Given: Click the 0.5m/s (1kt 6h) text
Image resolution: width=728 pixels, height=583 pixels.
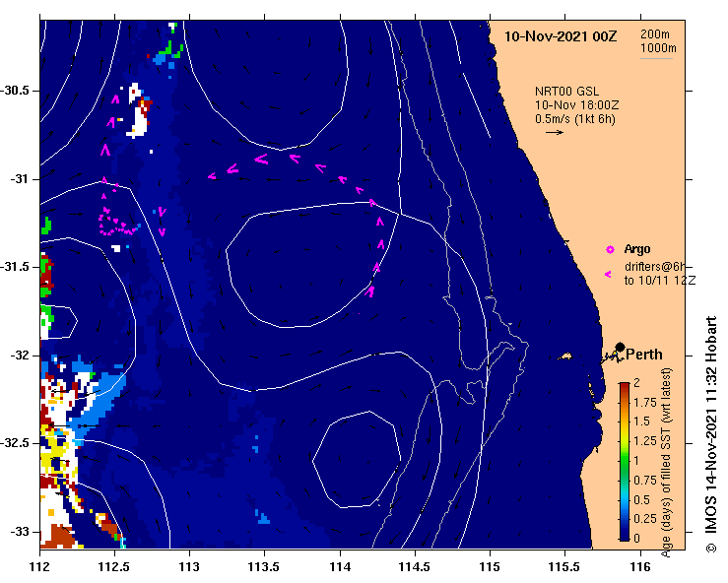Looking at the screenshot, I should pyautogui.click(x=574, y=119).
